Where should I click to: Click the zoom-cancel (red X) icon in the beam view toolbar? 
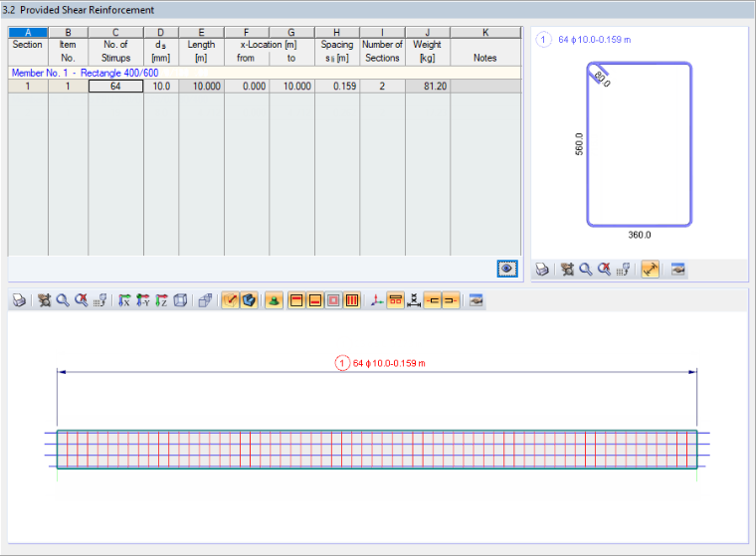point(81,300)
